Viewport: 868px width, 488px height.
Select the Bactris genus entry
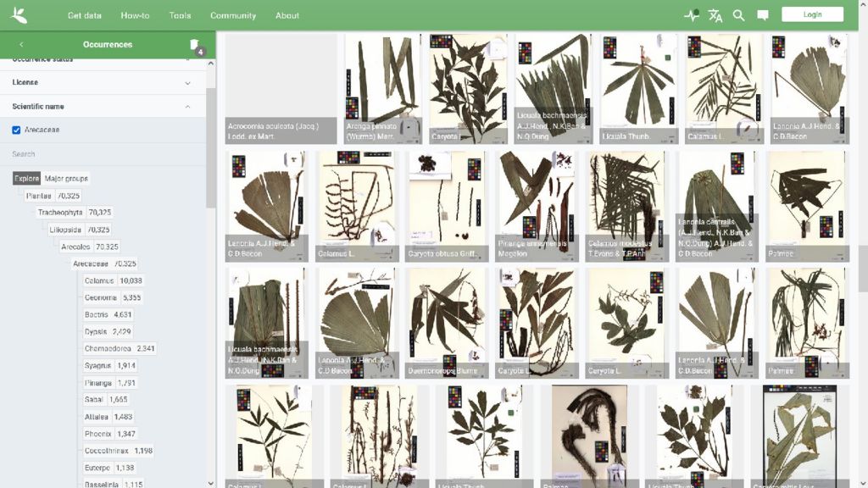click(97, 315)
